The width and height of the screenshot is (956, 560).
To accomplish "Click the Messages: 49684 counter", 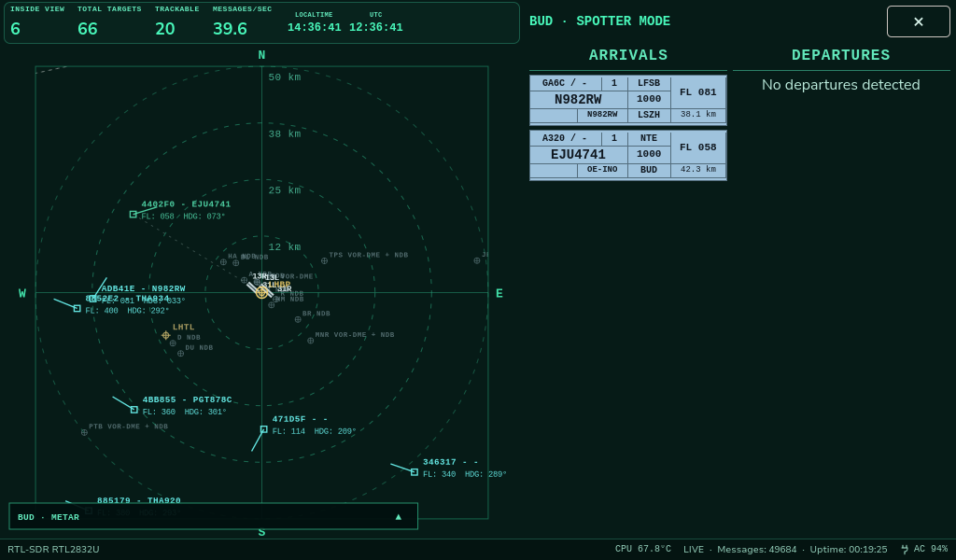I will point(756,549).
